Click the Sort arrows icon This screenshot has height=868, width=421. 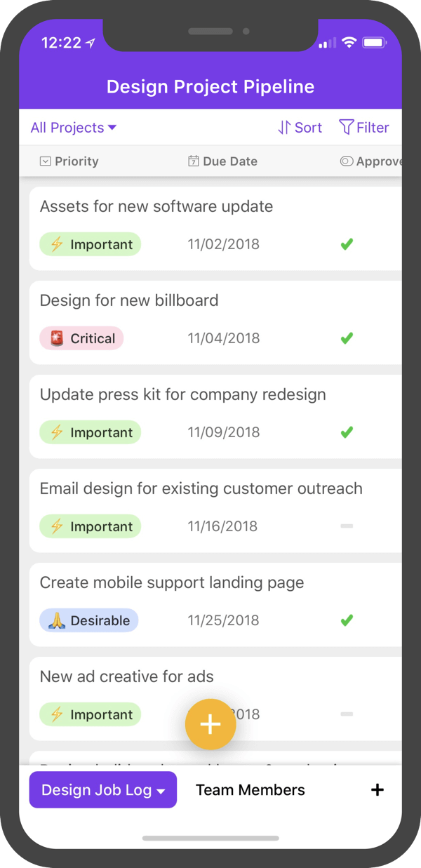[284, 128]
